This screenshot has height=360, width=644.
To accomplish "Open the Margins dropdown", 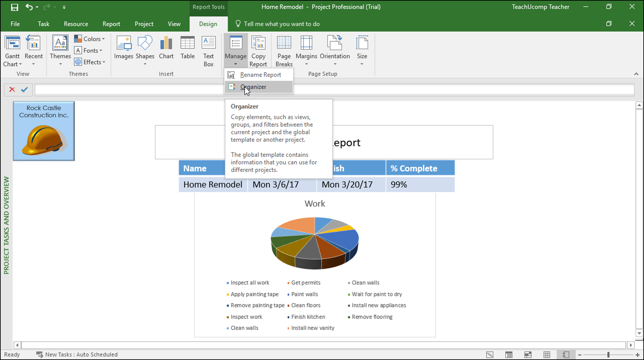I will click(306, 51).
